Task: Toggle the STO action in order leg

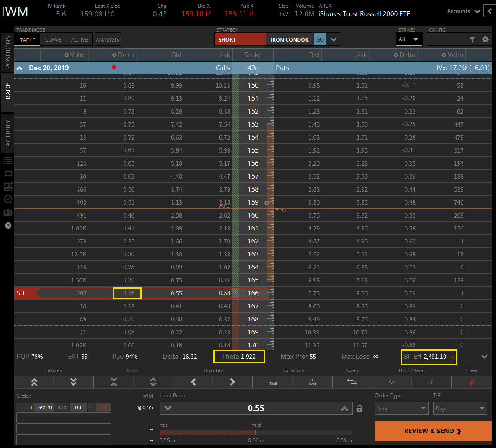Action: [104, 407]
